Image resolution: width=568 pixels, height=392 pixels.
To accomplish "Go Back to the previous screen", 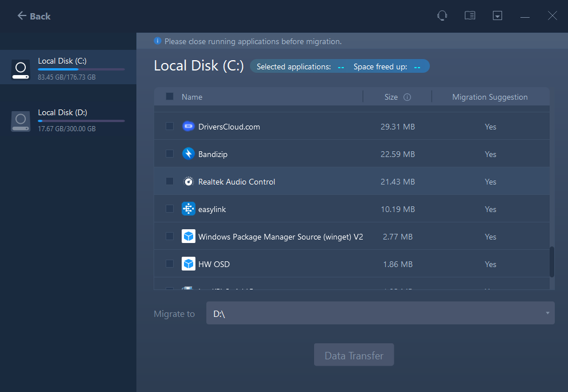I will coord(34,16).
